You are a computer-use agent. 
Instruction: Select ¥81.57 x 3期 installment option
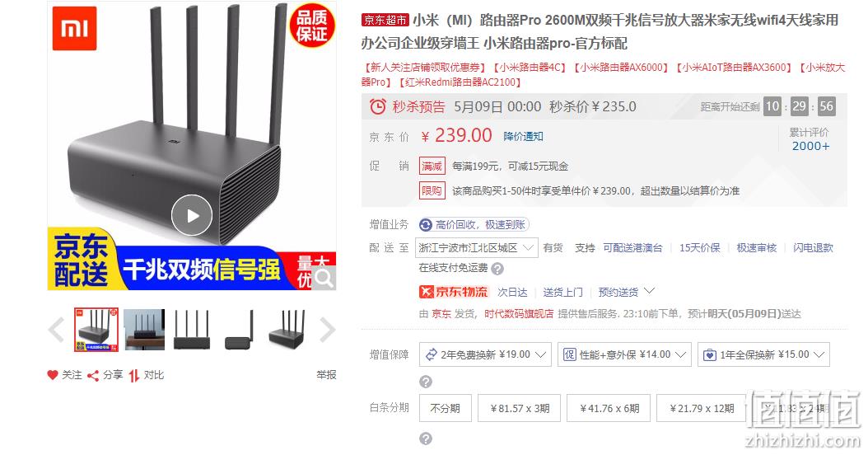point(520,409)
